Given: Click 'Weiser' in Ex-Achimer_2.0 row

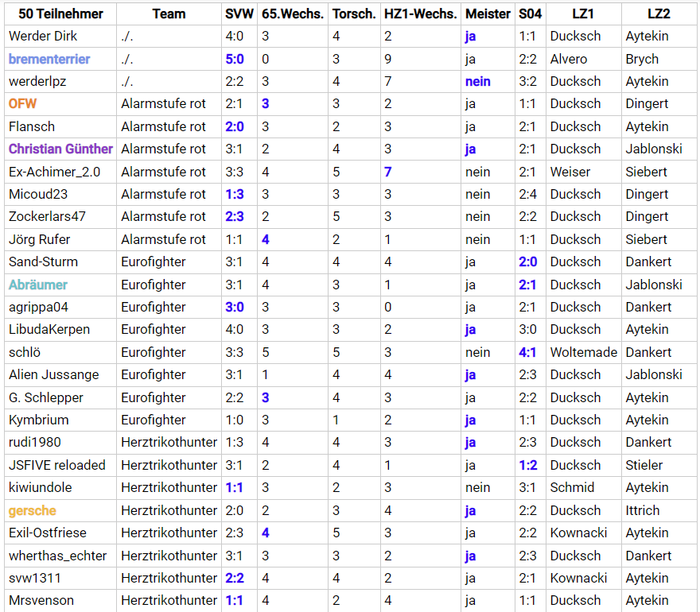Looking at the screenshot, I should [x=570, y=172].
